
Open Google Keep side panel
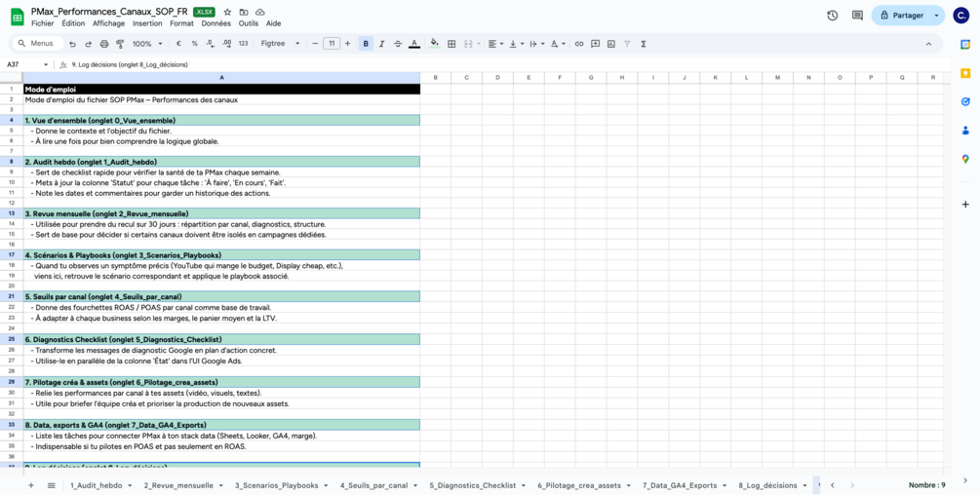pyautogui.click(x=965, y=73)
